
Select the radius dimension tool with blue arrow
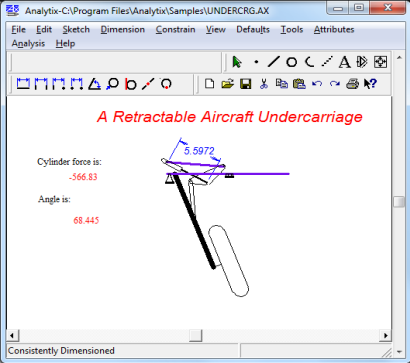point(112,84)
